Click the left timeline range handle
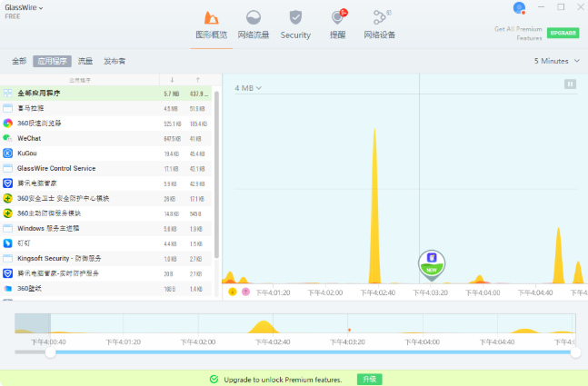The image size is (588, 386). pos(50,352)
